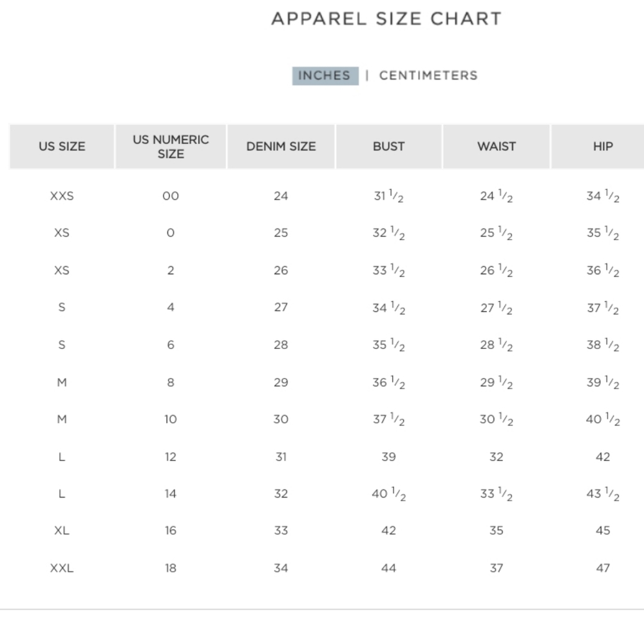Select the US Numeric Size column header
This screenshot has width=644, height=644.
point(171,146)
